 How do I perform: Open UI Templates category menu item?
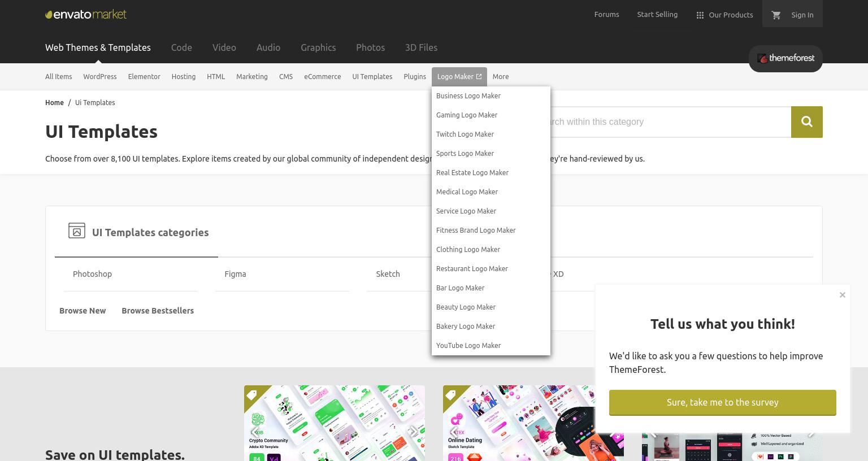point(372,76)
